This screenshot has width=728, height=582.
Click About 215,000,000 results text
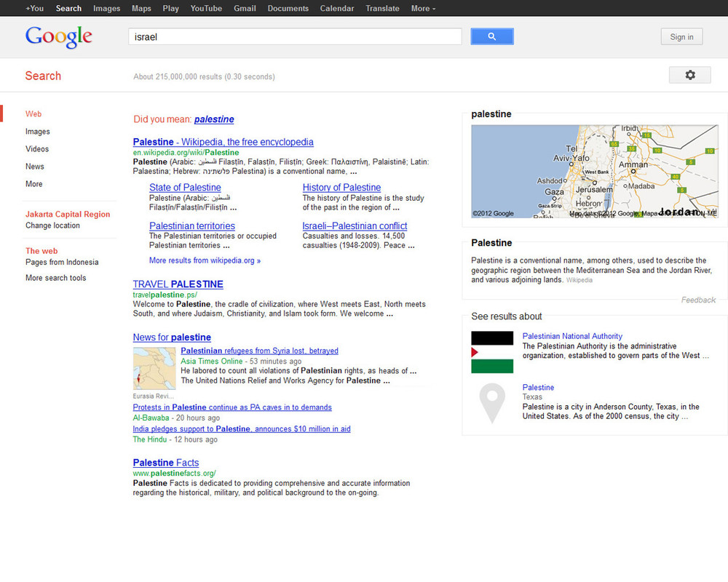coord(204,76)
